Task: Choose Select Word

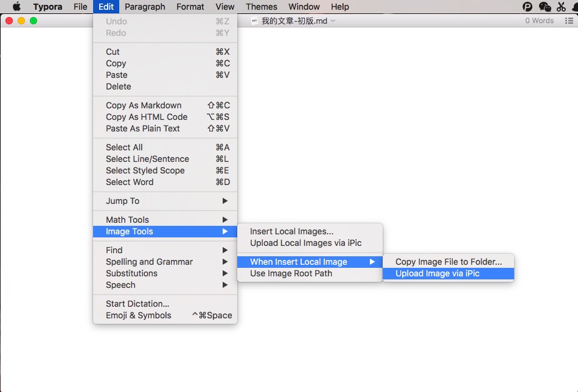Action: pos(165,182)
